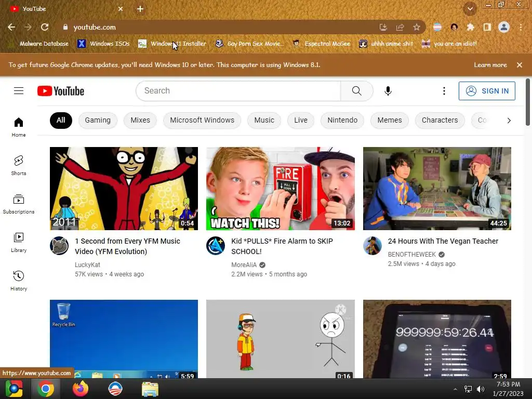Click the page vertical scrollbar
Viewport: 532px width, 399px height.
(x=528, y=102)
